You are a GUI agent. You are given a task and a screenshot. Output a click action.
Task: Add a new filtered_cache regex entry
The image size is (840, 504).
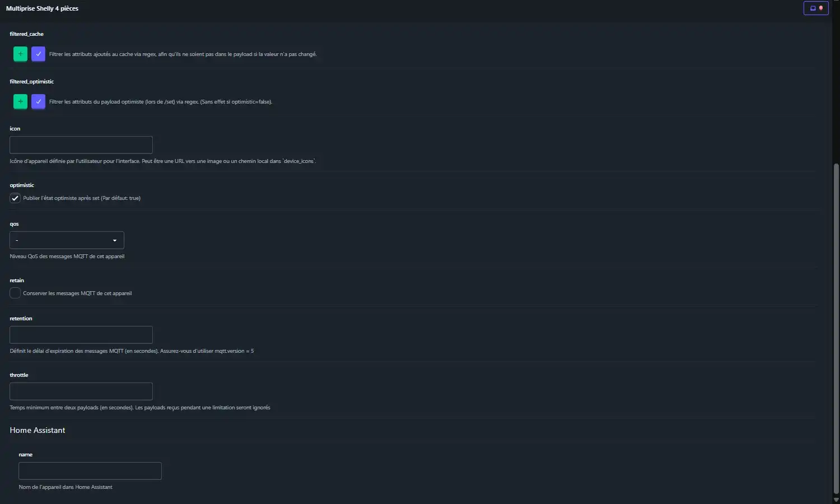(x=20, y=54)
